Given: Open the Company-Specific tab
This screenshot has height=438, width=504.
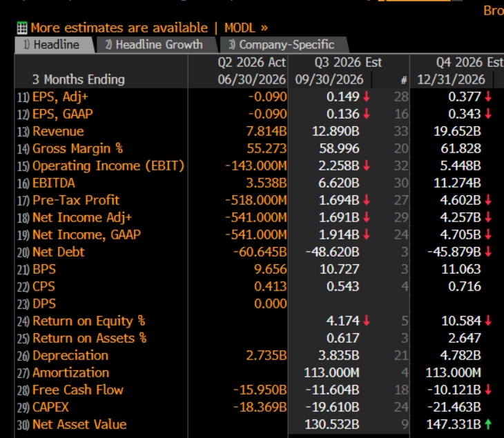Looking at the screenshot, I should (283, 45).
